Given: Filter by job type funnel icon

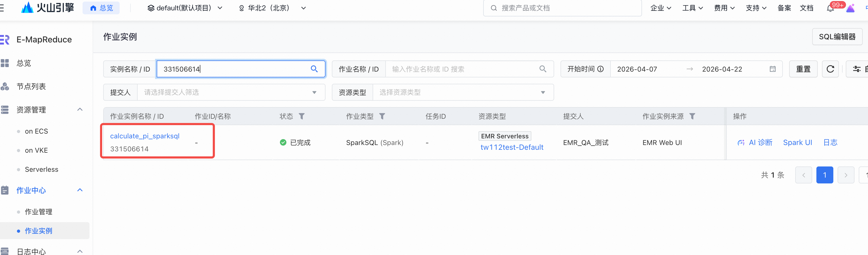Looking at the screenshot, I should tap(382, 116).
